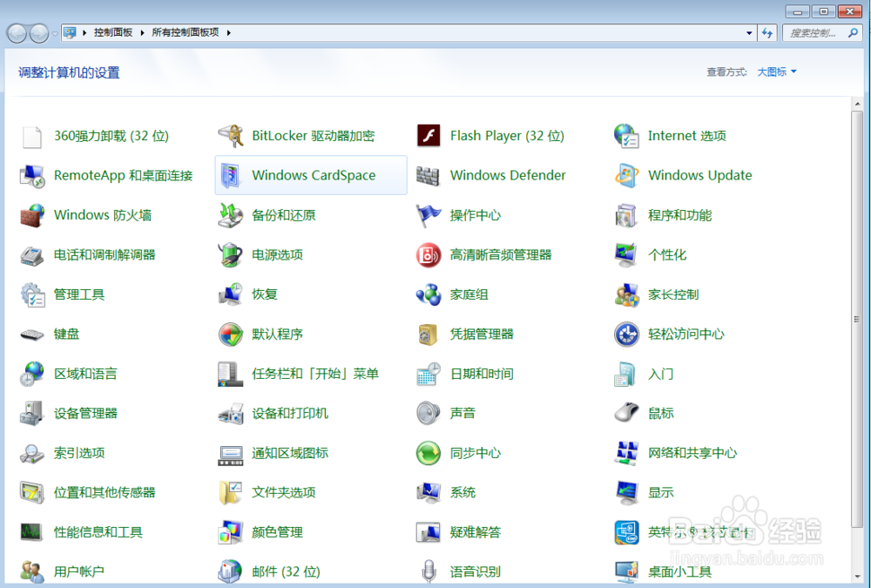Click the 轻松访问中心 icon
Viewport: 871px width, 588px height.
tap(626, 334)
